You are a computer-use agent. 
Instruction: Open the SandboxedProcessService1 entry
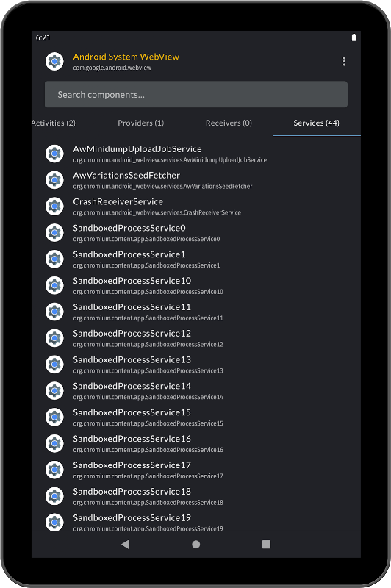coord(196,259)
